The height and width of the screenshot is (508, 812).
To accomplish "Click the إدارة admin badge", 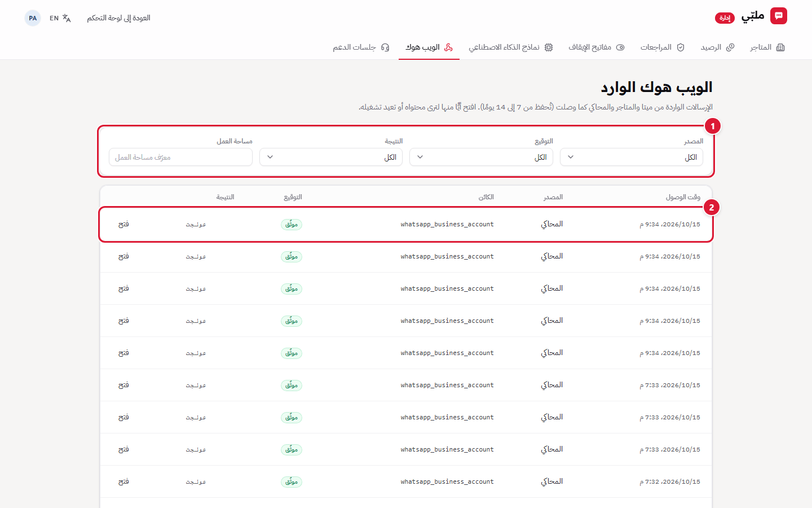I will point(725,18).
